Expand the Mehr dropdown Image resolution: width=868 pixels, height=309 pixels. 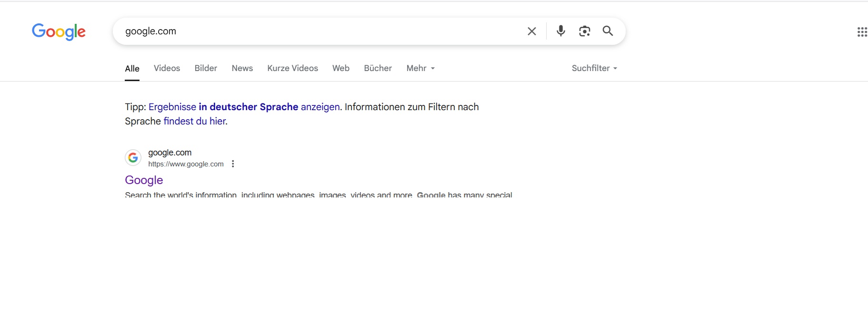420,68
